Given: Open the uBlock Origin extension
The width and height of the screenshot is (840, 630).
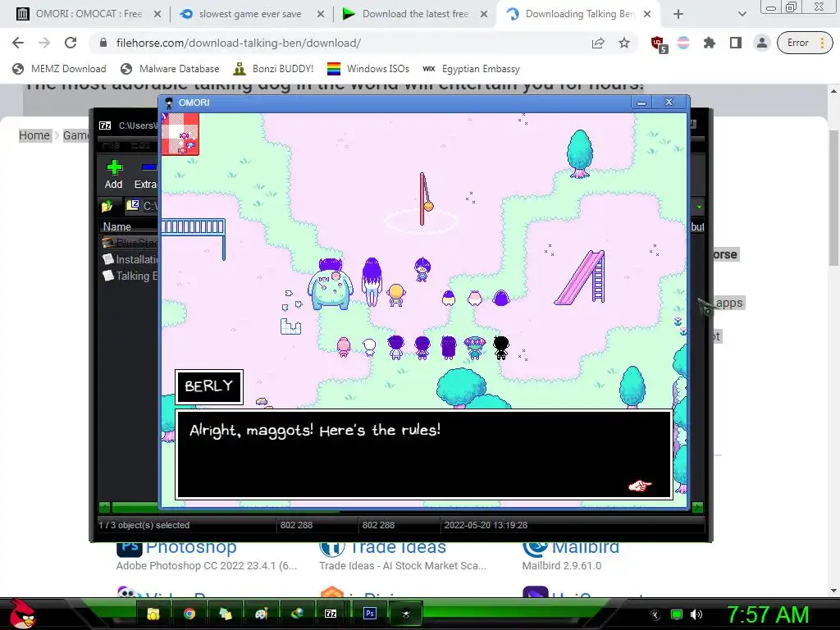Looking at the screenshot, I should (x=659, y=44).
